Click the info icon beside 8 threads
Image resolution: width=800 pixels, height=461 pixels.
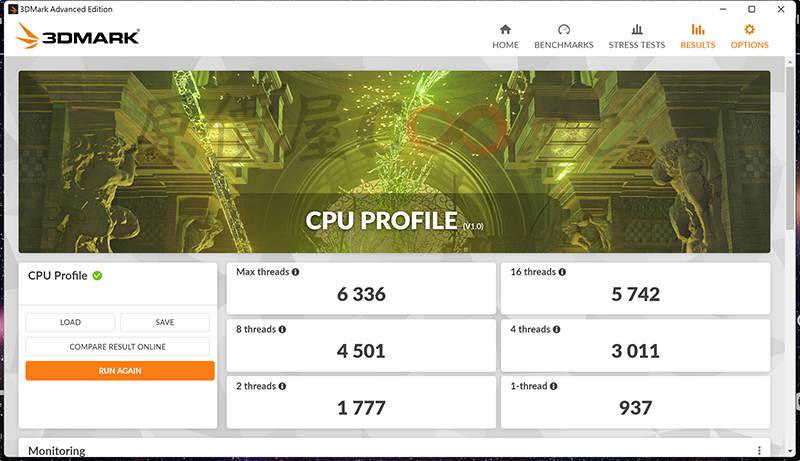pyautogui.click(x=282, y=329)
